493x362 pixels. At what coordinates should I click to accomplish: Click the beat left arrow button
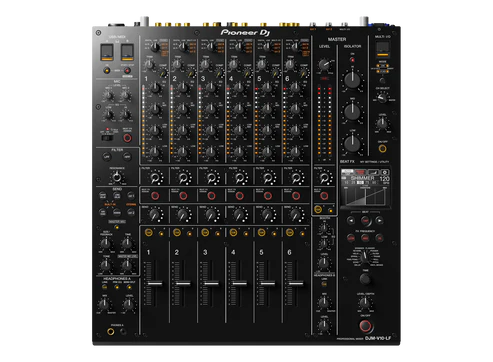pos(351,220)
